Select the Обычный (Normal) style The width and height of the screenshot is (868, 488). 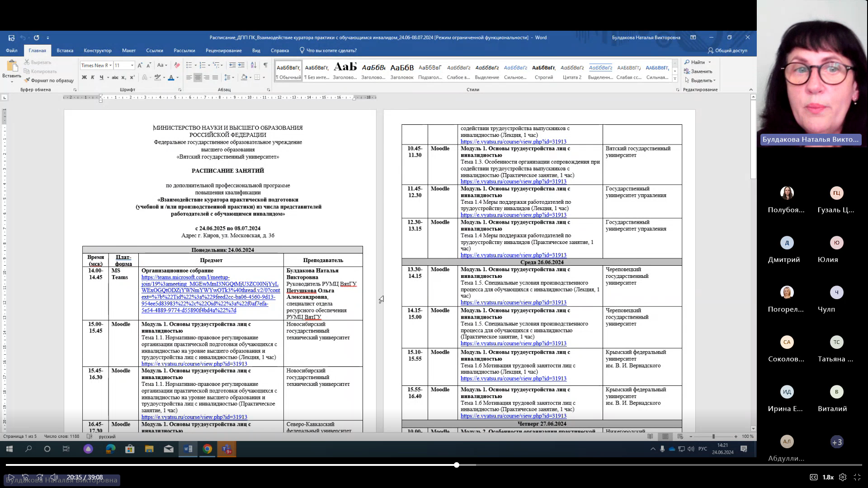288,71
